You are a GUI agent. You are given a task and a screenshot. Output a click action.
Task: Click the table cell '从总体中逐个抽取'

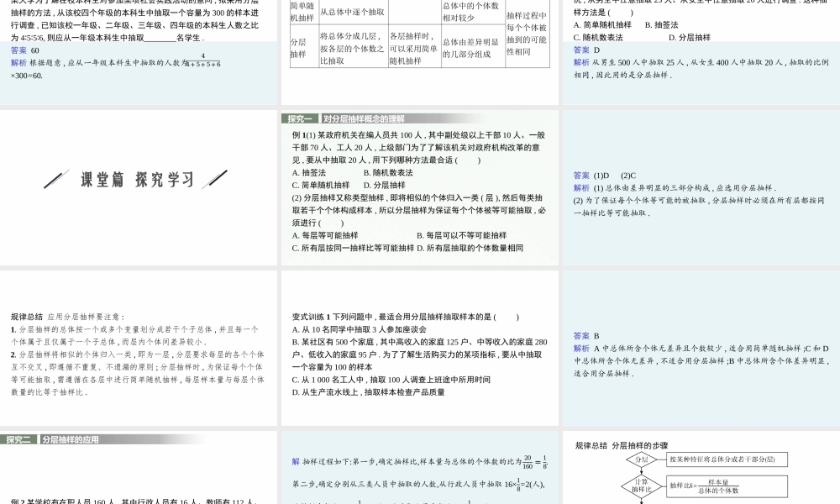tap(353, 11)
